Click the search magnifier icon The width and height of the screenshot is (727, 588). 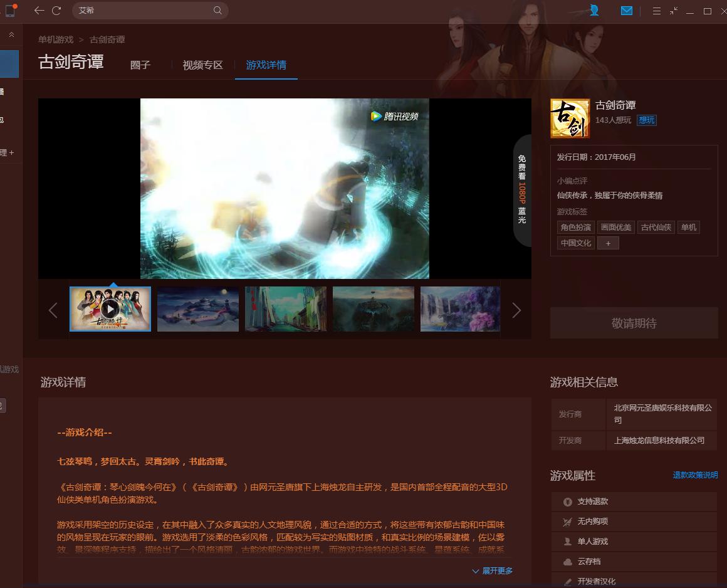tap(217, 11)
